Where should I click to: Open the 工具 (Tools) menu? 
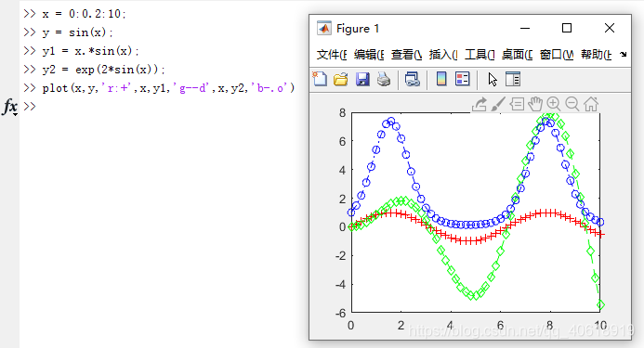click(480, 55)
